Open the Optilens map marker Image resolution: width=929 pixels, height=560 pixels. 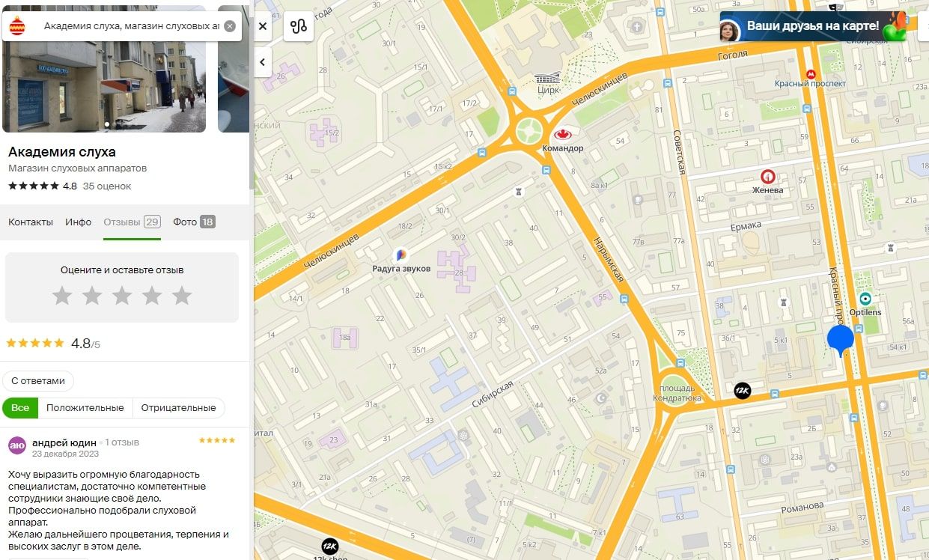865,299
